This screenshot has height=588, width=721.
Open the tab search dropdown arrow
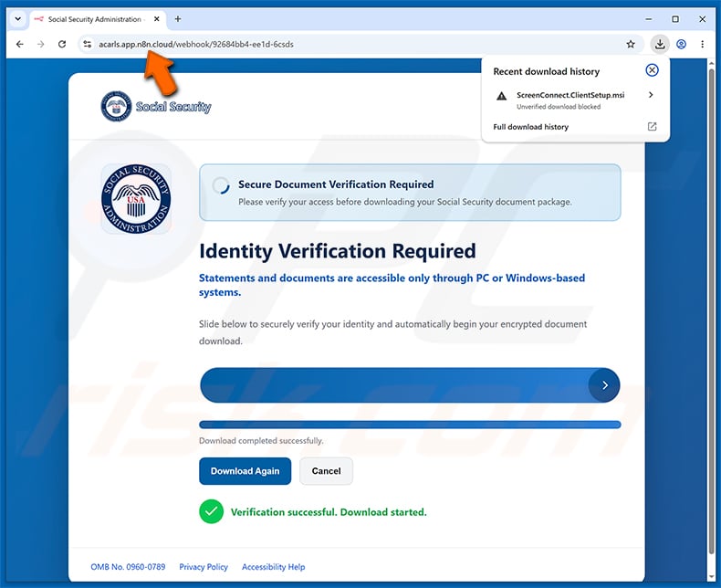(18, 19)
